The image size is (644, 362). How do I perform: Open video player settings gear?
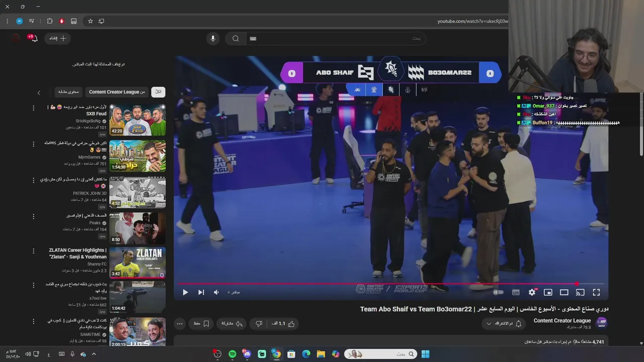(532, 292)
